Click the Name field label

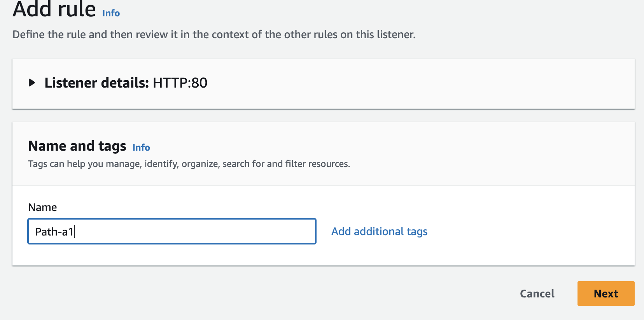coord(42,207)
